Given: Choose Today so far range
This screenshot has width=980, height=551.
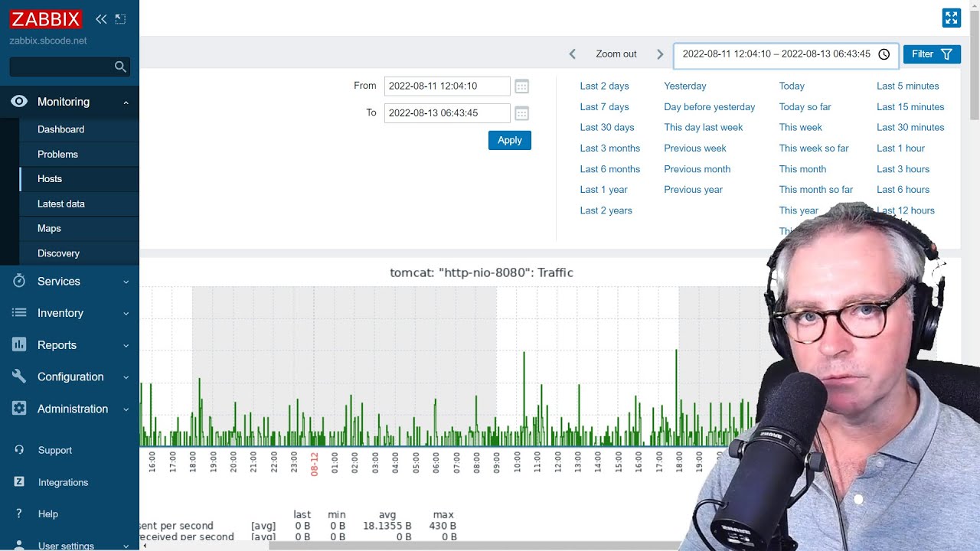Looking at the screenshot, I should [x=805, y=106].
